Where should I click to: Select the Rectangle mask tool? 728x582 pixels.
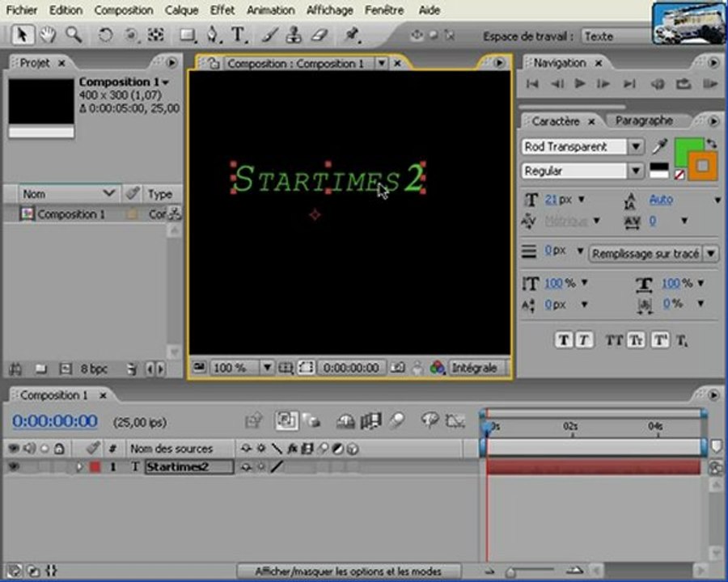point(187,36)
